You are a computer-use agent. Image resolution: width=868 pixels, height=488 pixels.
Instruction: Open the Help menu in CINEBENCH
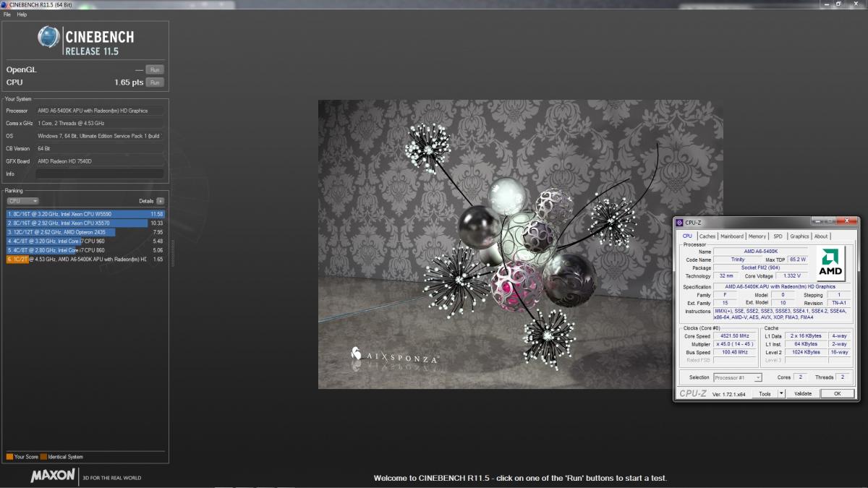pos(22,14)
